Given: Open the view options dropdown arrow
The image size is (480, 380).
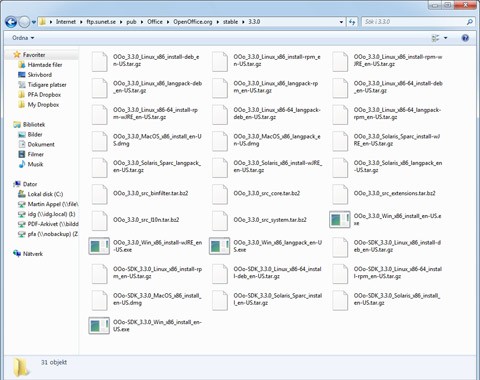Looking at the screenshot, I should pyautogui.click(x=446, y=38).
